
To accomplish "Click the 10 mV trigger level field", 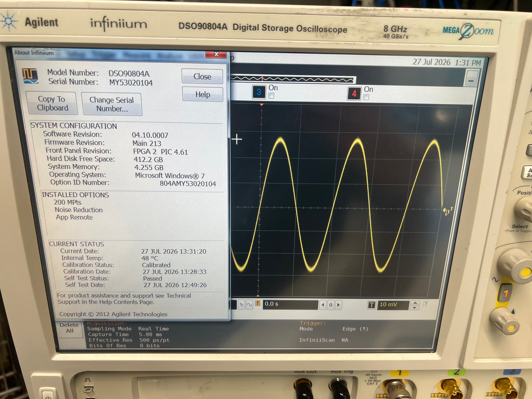I will (x=393, y=305).
